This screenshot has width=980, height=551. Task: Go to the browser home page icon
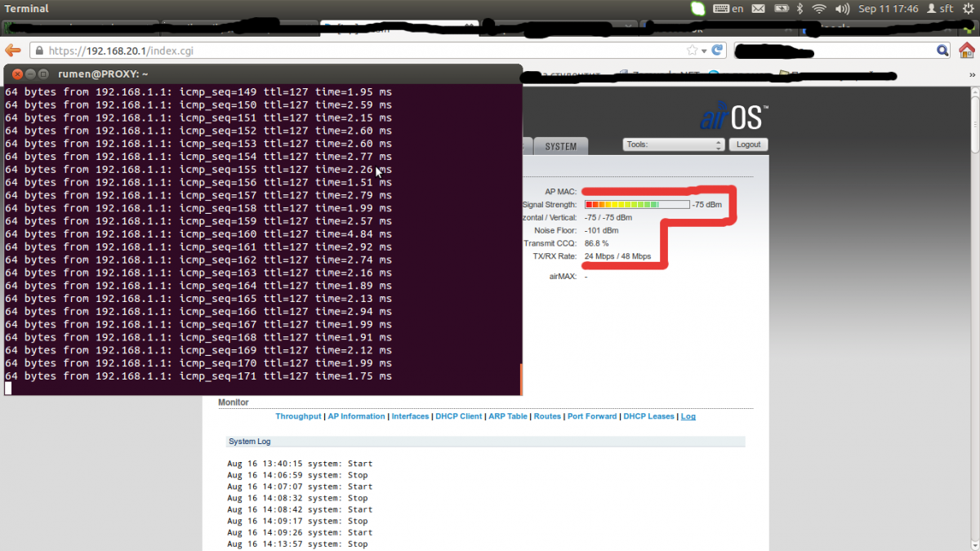[x=966, y=50]
